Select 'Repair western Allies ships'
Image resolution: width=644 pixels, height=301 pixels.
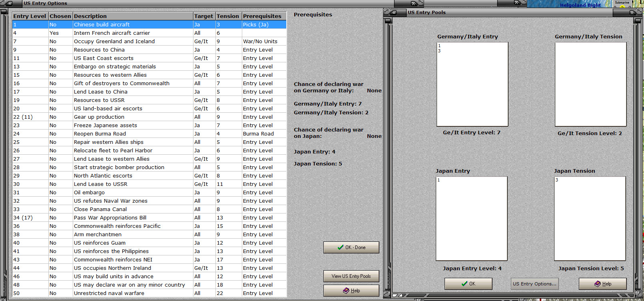pyautogui.click(x=150, y=142)
